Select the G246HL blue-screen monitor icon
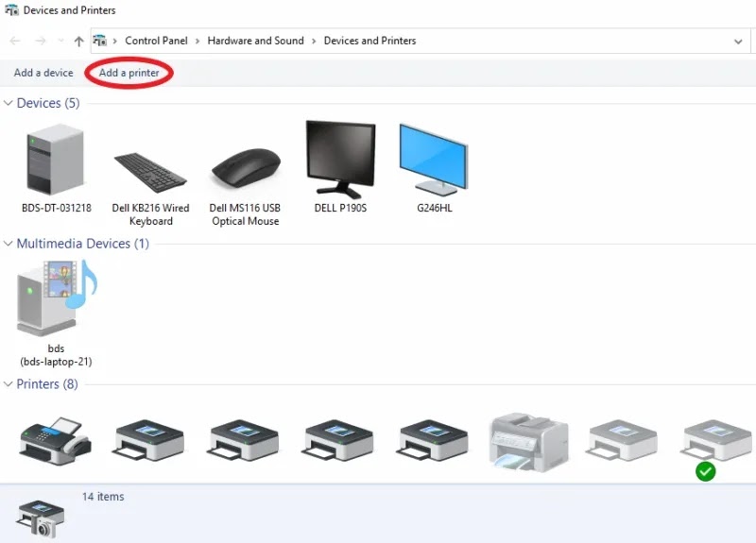756x543 pixels. click(434, 160)
